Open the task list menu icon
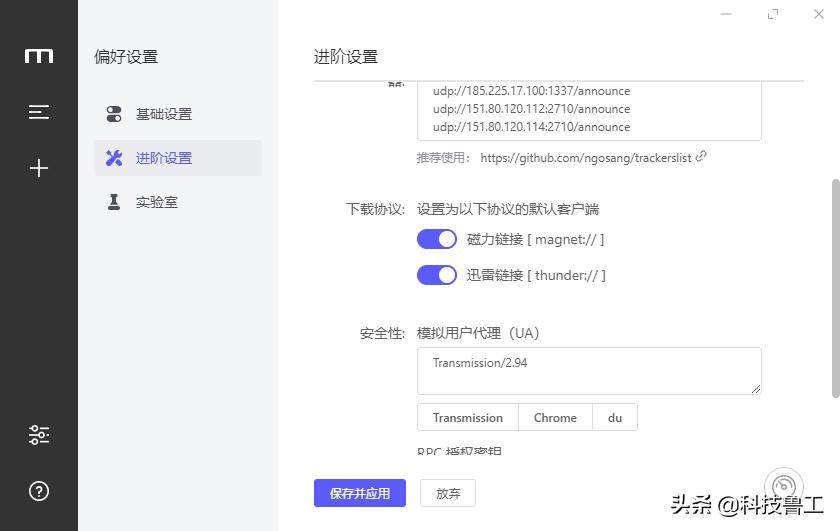The image size is (840, 531). pos(39,112)
